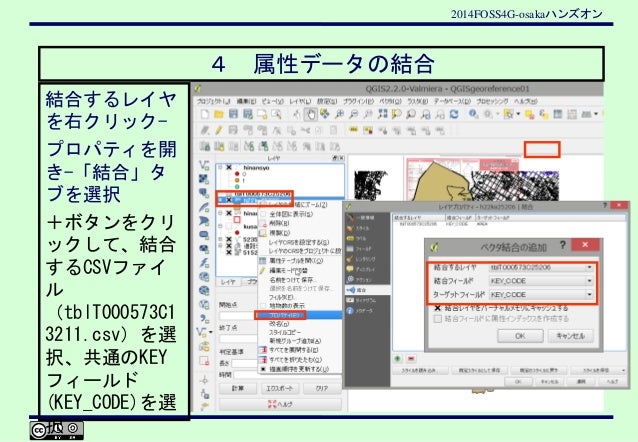Click the Zoom In magnifier icon
Screen dimensions: 638x442
point(339,114)
